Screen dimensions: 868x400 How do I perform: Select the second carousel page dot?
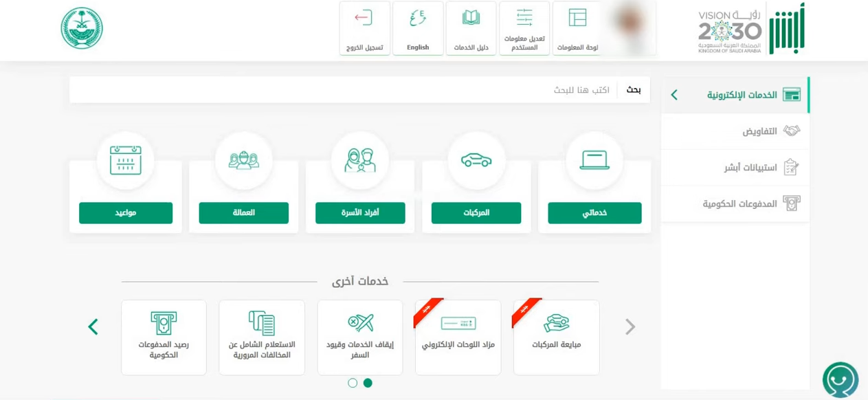(x=353, y=383)
